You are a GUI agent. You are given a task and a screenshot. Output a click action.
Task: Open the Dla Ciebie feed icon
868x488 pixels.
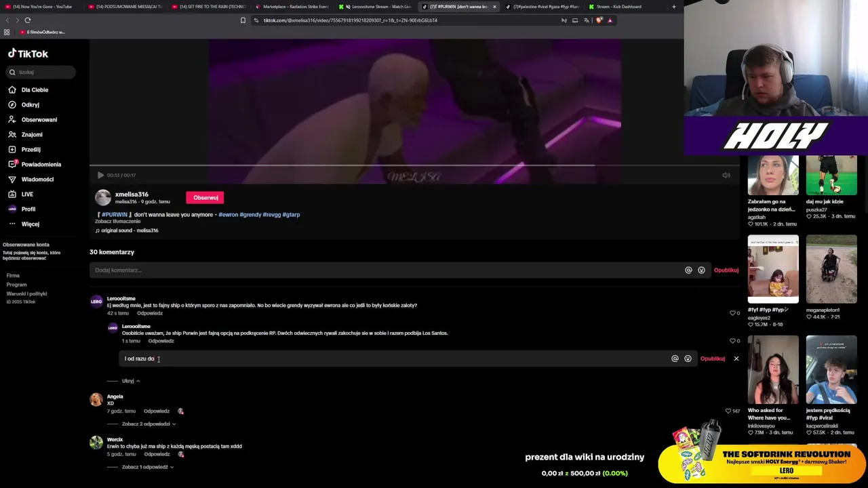12,89
